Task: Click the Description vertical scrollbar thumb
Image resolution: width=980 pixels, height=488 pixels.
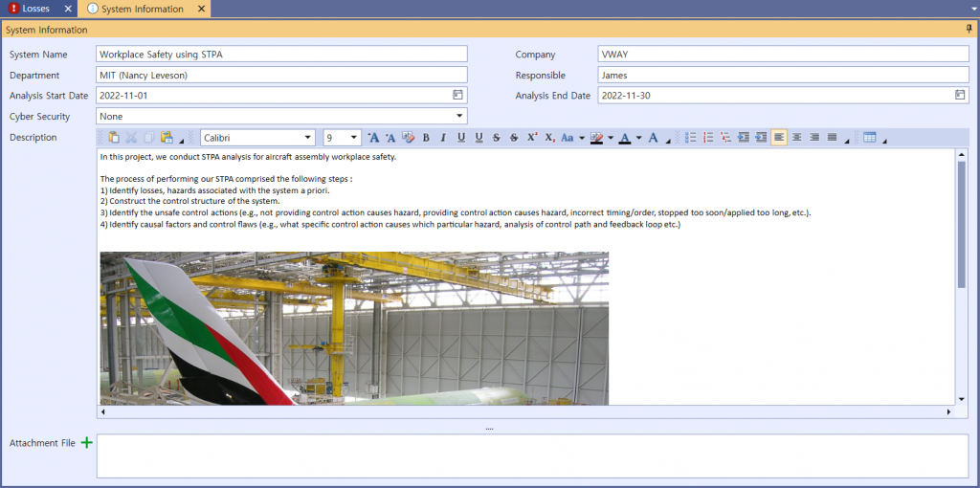Action: tap(961, 224)
